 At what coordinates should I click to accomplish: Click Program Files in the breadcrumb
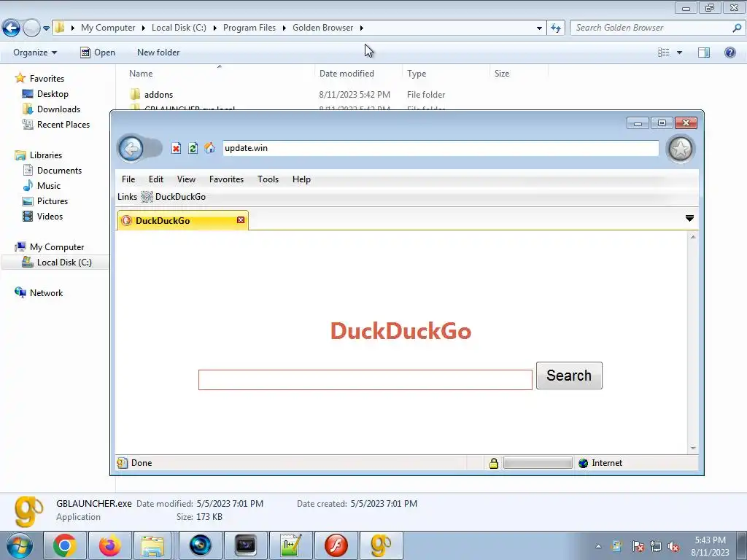(x=249, y=28)
